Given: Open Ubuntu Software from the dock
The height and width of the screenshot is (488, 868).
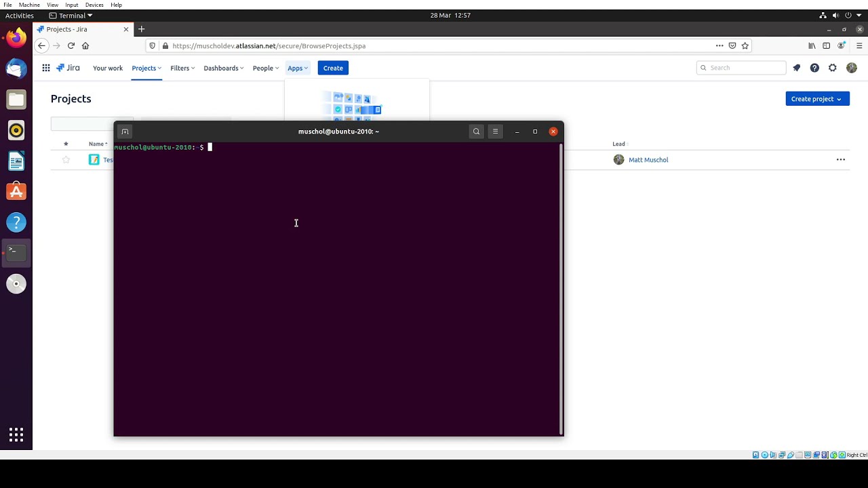Looking at the screenshot, I should (x=16, y=192).
